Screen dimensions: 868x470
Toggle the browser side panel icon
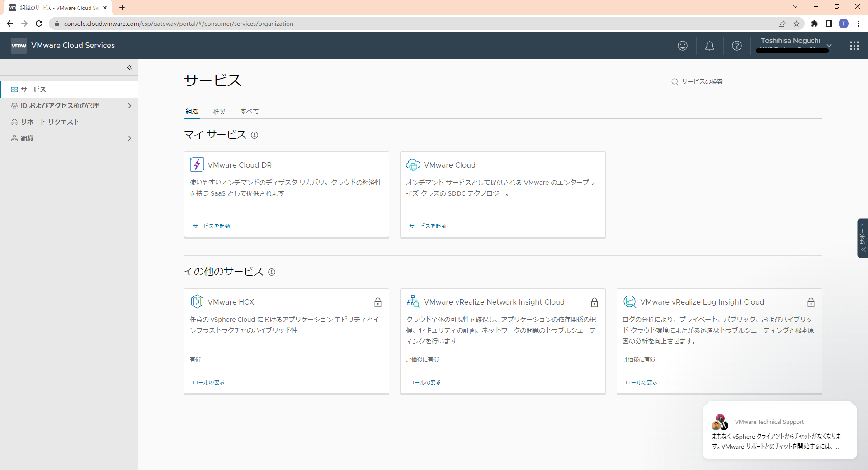coord(829,23)
